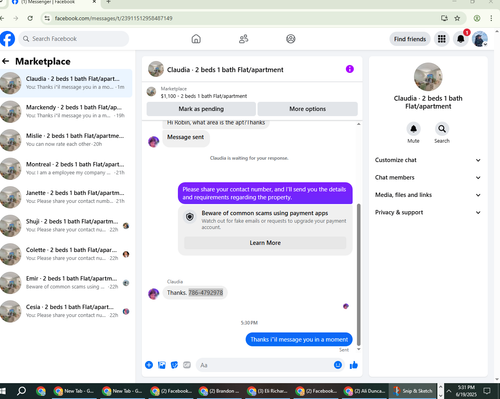This screenshot has height=399, width=500.
Task: Click 'Thanks i'll message you in a moment' bubble
Action: click(x=299, y=339)
